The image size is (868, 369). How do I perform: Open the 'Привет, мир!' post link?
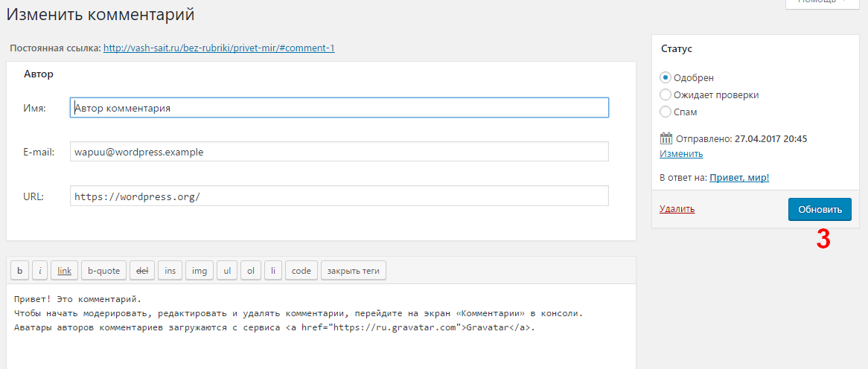(739, 178)
